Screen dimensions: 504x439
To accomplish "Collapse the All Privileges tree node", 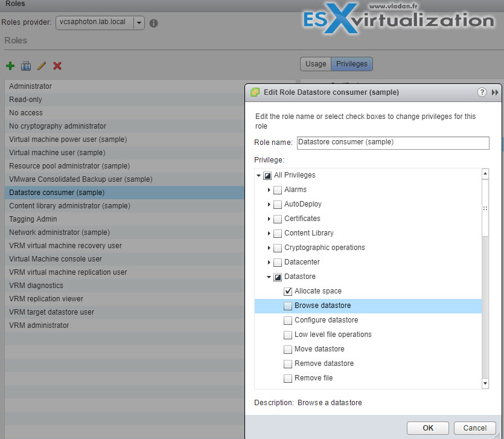I will coord(258,176).
